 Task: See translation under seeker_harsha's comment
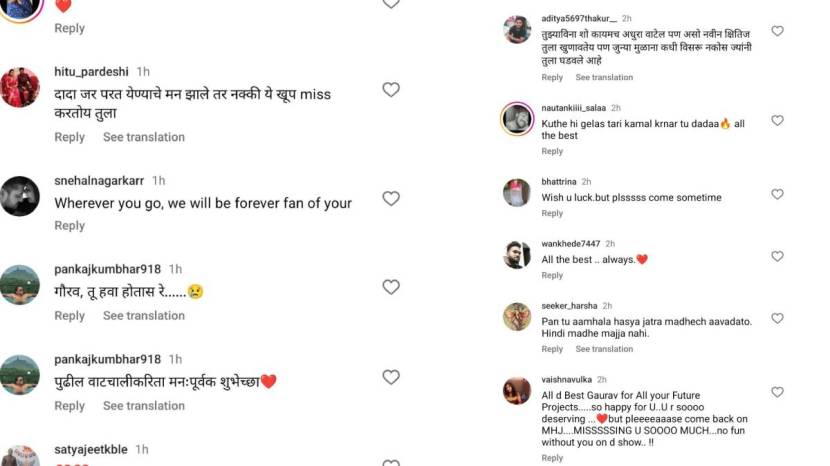604,349
